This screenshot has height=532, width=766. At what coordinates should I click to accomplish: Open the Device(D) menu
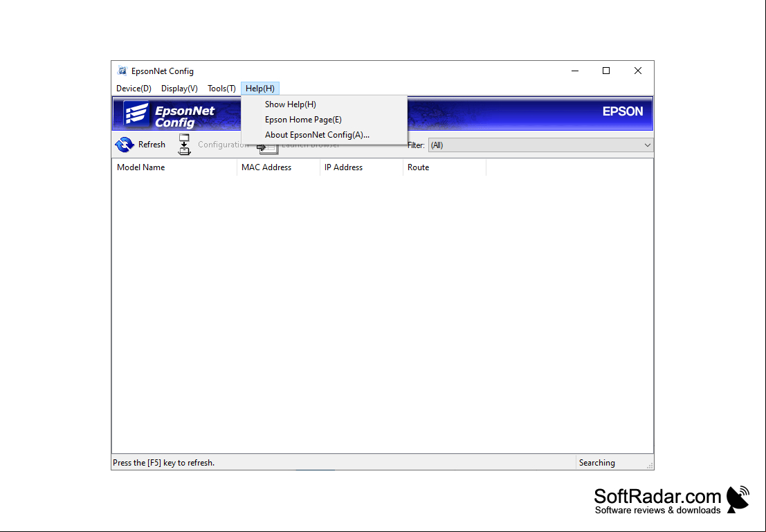tap(134, 89)
